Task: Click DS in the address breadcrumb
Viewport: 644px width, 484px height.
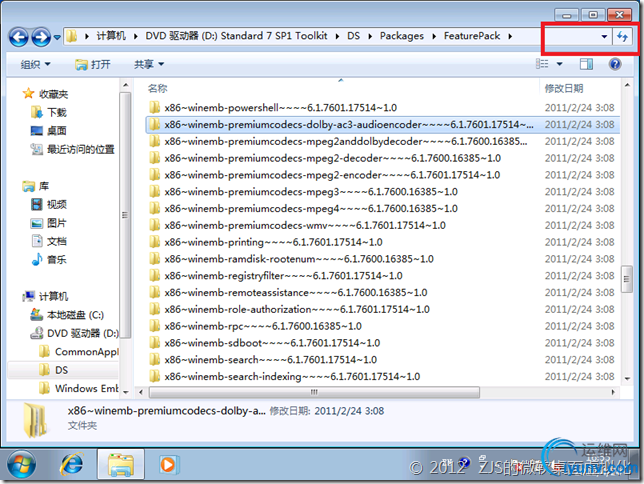Action: tap(354, 36)
